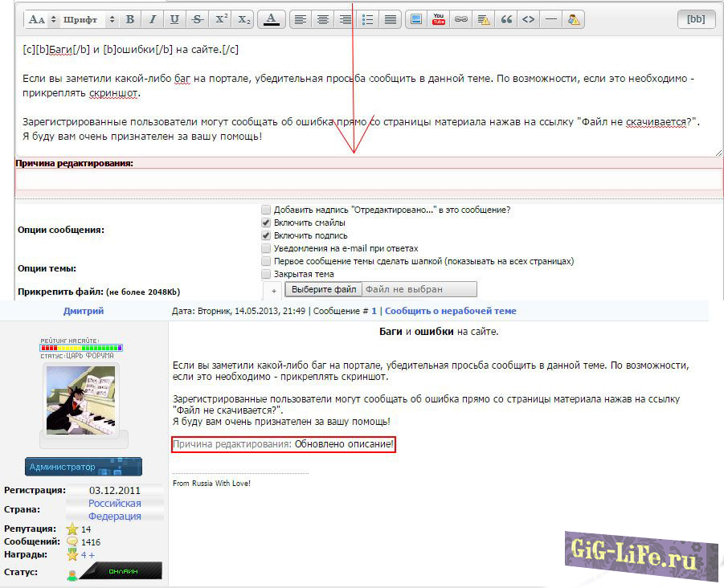Check the 'Закрытая тема' option
Image resolution: width=724 pixels, height=588 pixels.
click(266, 274)
